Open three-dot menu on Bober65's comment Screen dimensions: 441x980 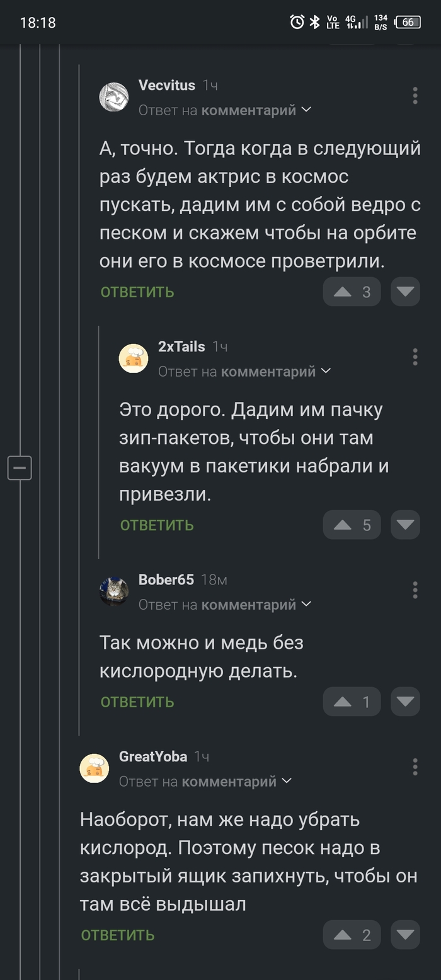tap(415, 590)
